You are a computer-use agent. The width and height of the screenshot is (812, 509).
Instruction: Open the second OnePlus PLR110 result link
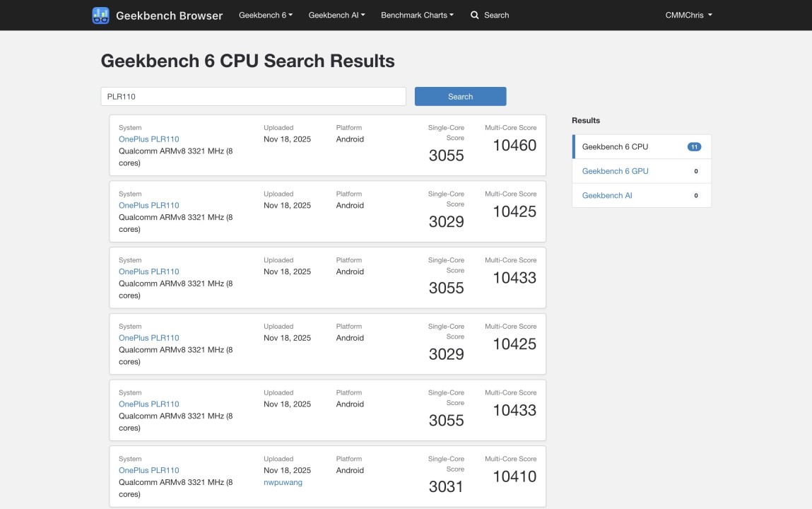point(148,206)
